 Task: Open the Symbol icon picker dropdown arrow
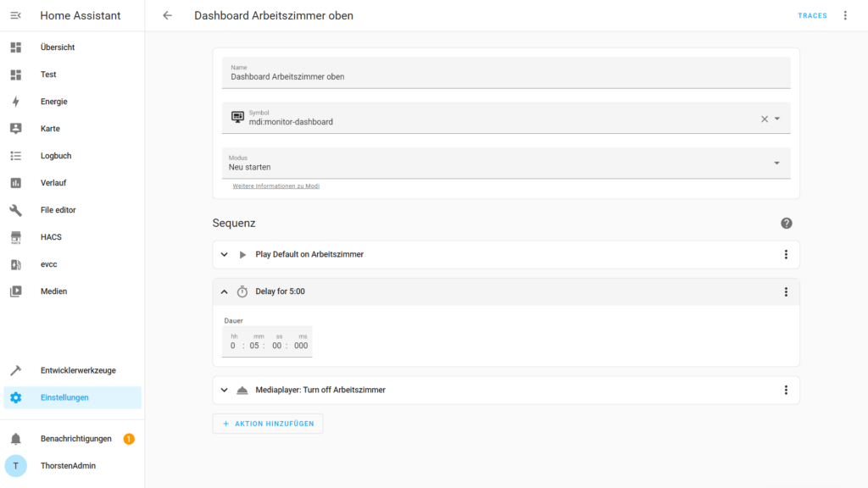pyautogui.click(x=777, y=119)
